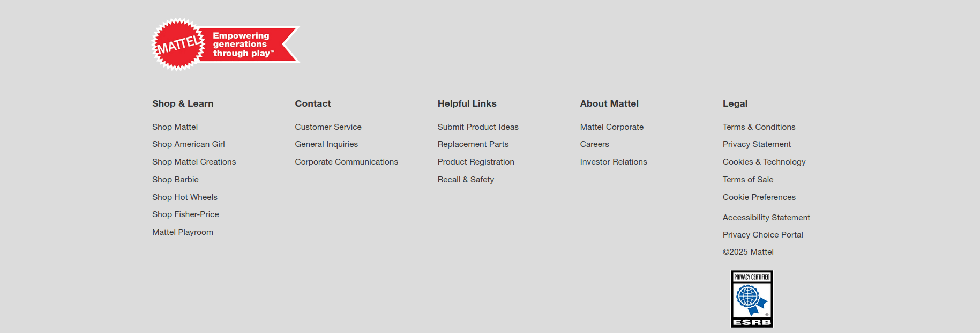
Task: Visit the Careers page
Action: coord(594,144)
